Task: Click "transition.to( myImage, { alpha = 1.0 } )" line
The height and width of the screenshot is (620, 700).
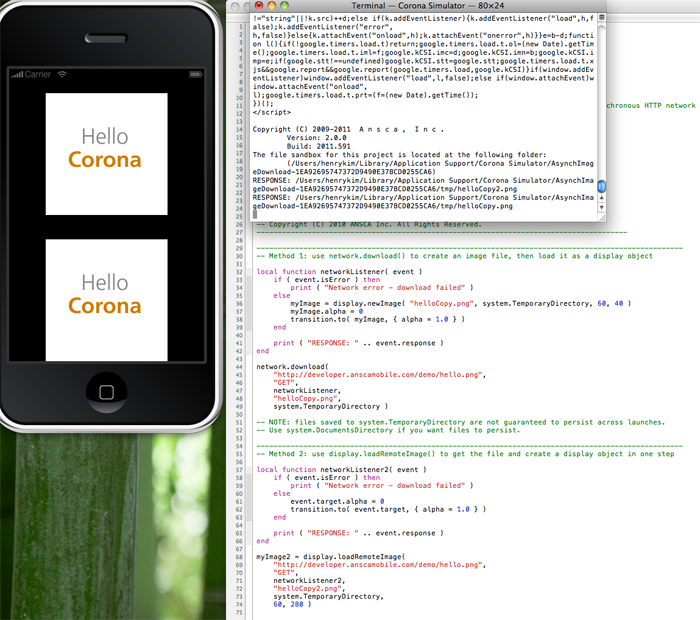Action: pyautogui.click(x=378, y=319)
